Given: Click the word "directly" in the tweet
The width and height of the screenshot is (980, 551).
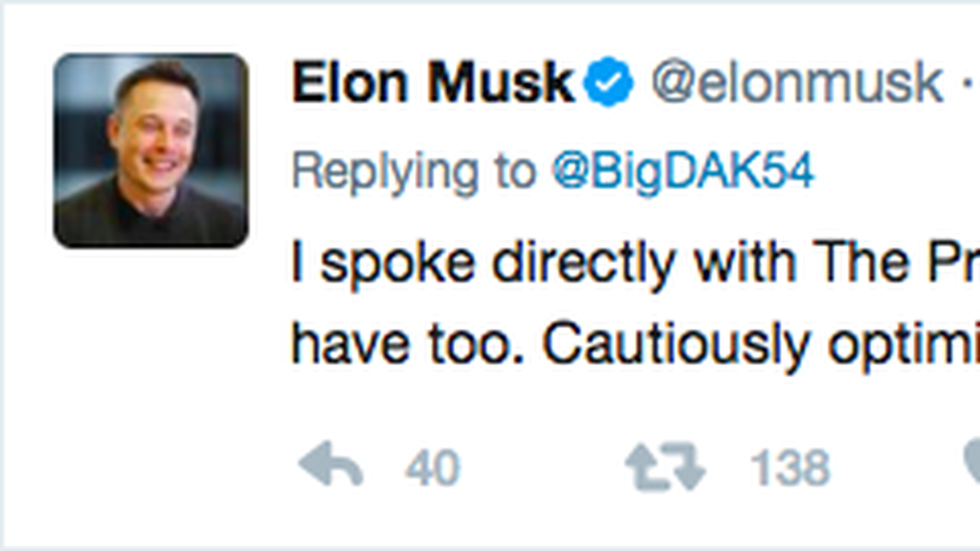Looking at the screenshot, I should point(583,264).
